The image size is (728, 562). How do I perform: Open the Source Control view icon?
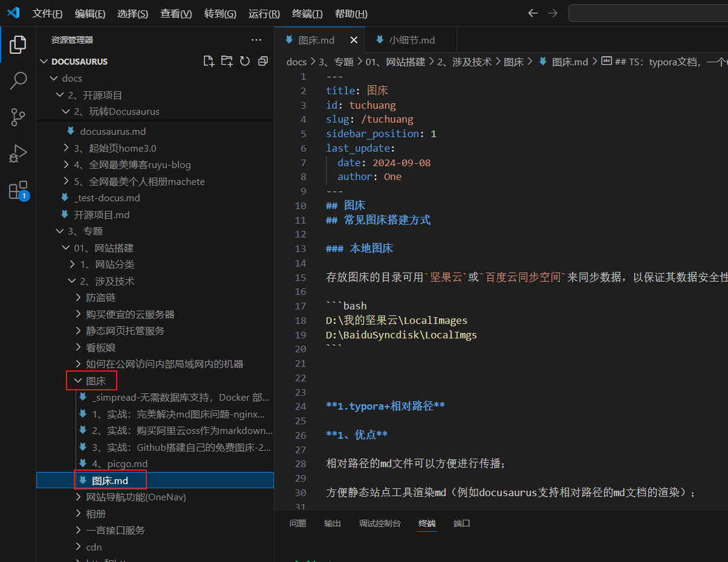point(18,117)
